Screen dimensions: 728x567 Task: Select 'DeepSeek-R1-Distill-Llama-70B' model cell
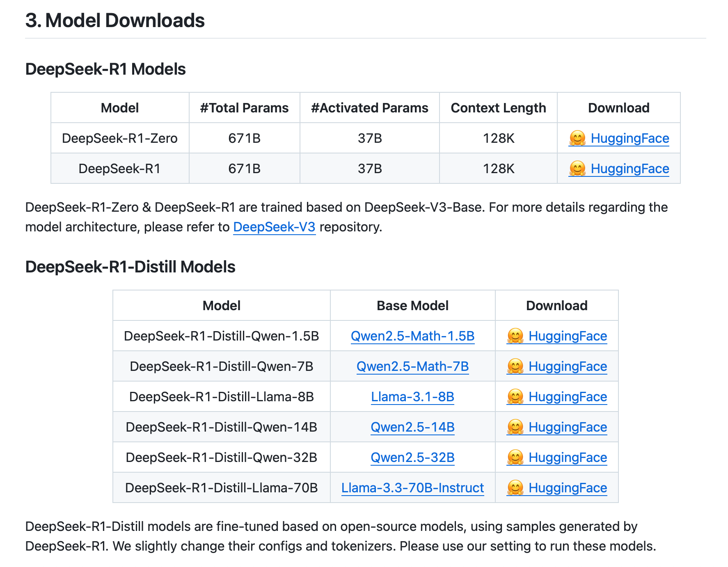point(222,488)
